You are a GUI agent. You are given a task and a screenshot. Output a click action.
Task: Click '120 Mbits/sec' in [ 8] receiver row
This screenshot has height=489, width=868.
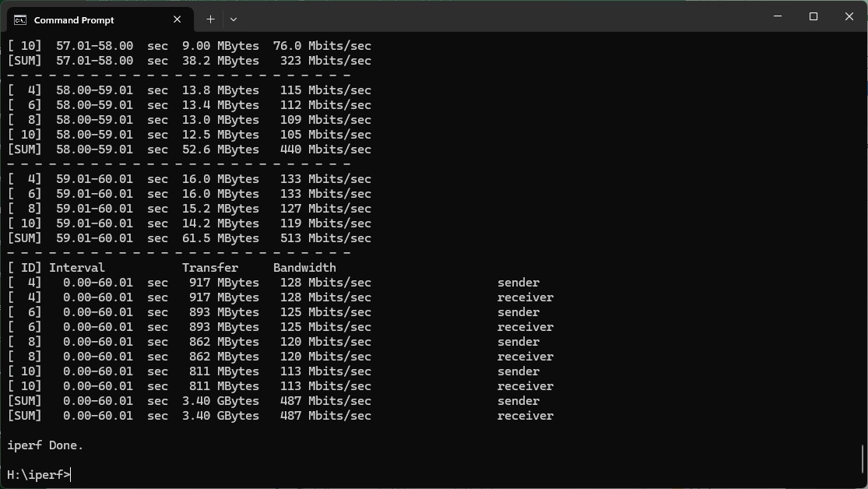click(x=325, y=357)
